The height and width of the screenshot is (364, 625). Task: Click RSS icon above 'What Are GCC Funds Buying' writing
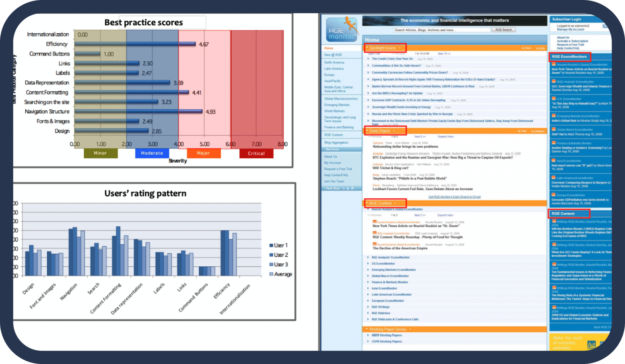coord(554,244)
